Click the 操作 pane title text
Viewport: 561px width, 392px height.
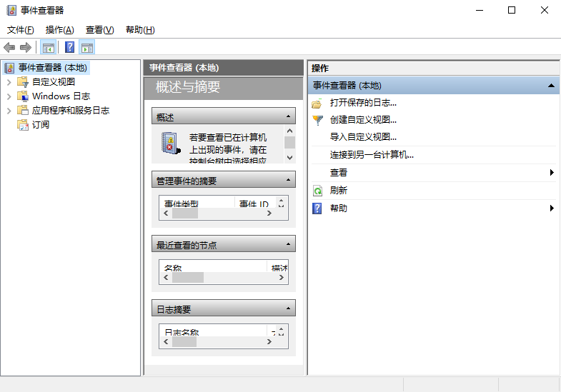click(x=320, y=69)
